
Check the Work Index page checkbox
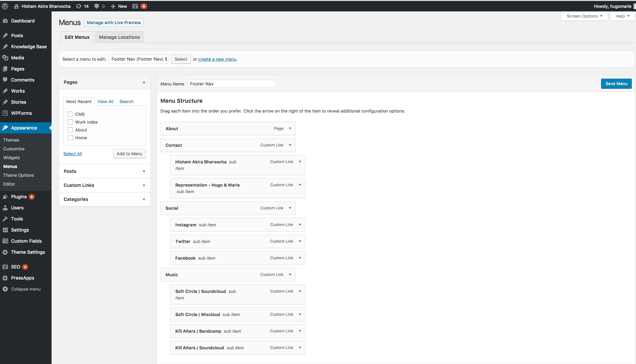tap(70, 122)
